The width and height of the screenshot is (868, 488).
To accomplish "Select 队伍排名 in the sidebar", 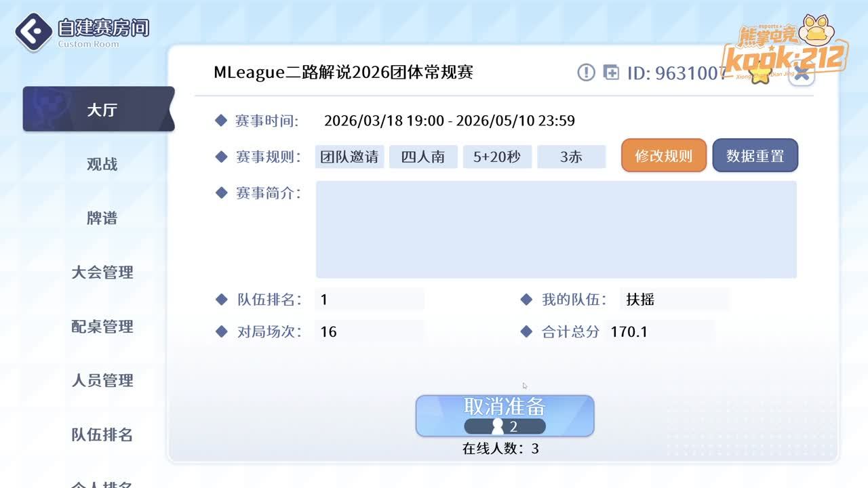I will point(102,435).
